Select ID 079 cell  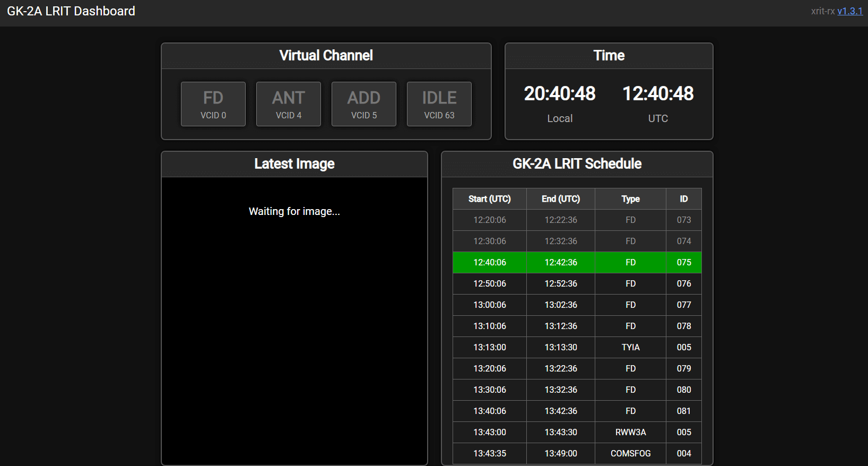[684, 368]
